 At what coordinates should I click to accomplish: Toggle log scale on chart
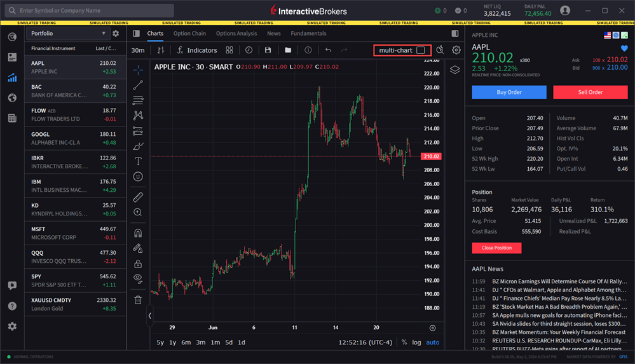tap(417, 342)
